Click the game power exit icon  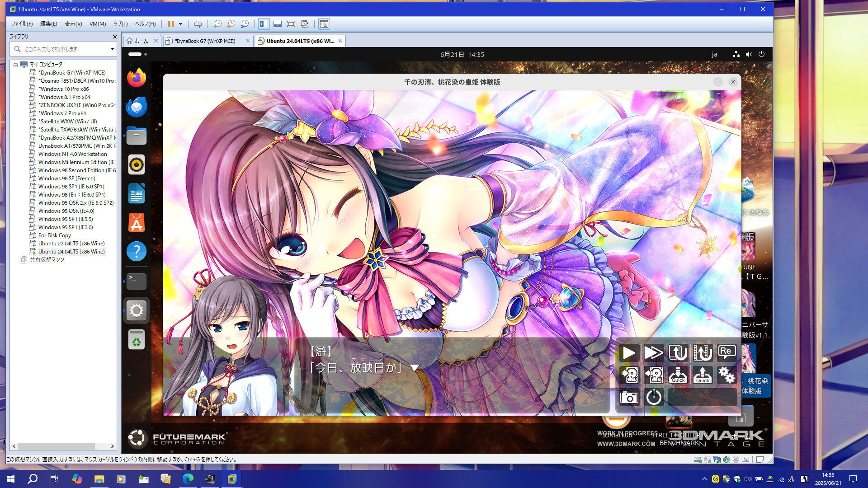pyautogui.click(x=654, y=397)
